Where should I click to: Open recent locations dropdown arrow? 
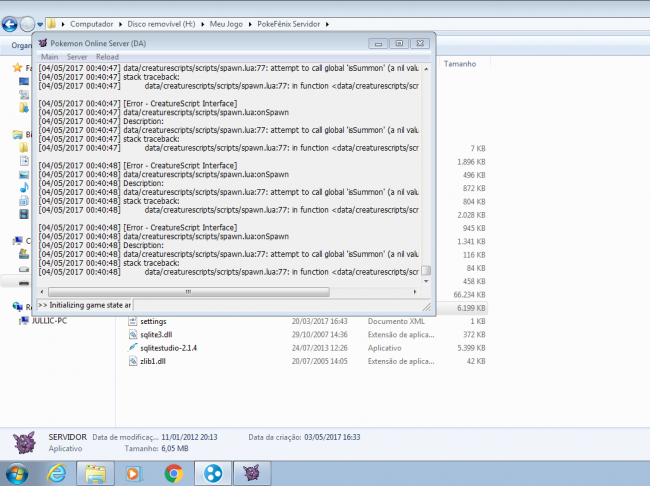(40, 24)
